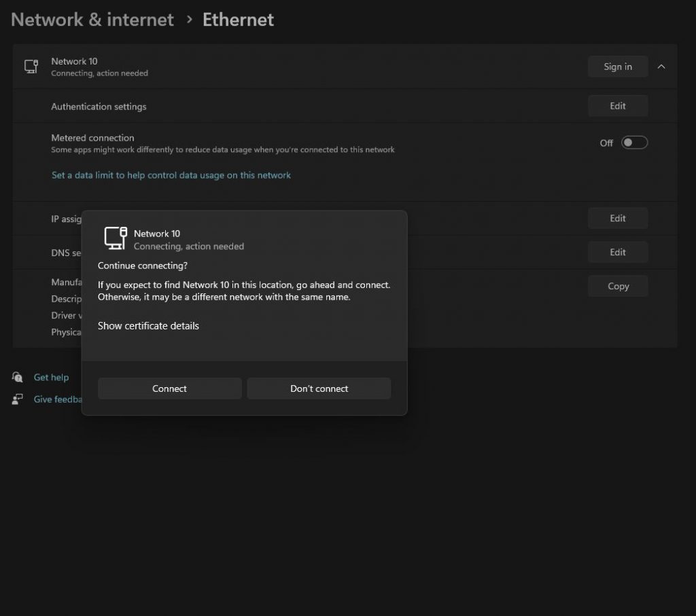This screenshot has height=616, width=696.
Task: Click the Give feedback person icon
Action: point(18,399)
